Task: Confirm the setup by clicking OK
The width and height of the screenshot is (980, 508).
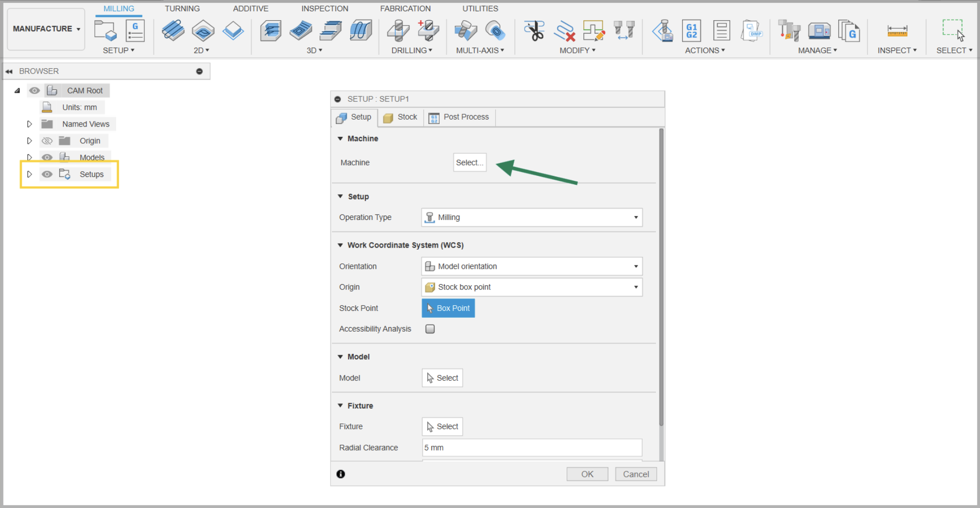Action: [x=587, y=473]
